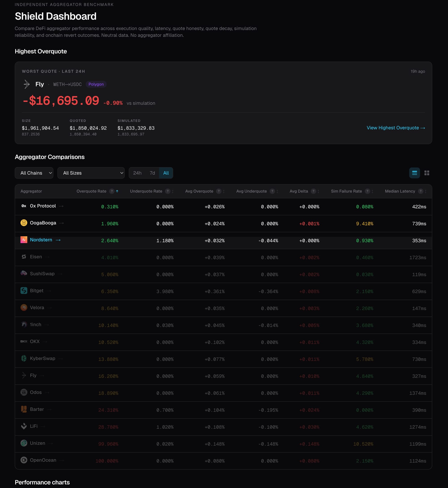Click the Median Latency help icon
Image resolution: width=448 pixels, height=488 pixels.
click(x=420, y=191)
